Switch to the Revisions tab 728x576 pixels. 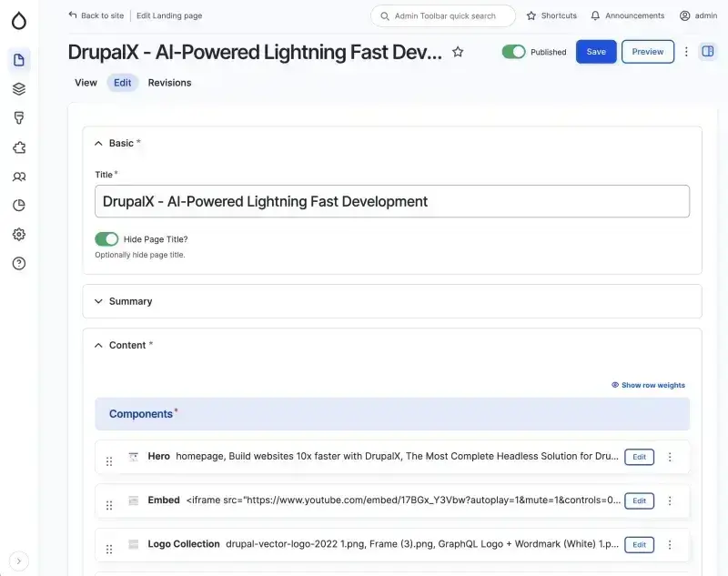point(169,83)
